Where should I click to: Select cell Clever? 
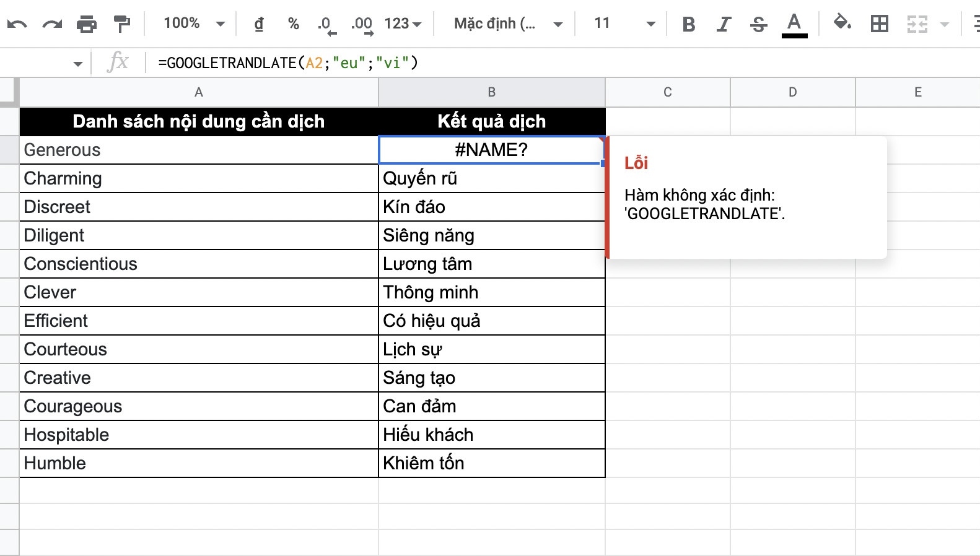[x=199, y=292]
